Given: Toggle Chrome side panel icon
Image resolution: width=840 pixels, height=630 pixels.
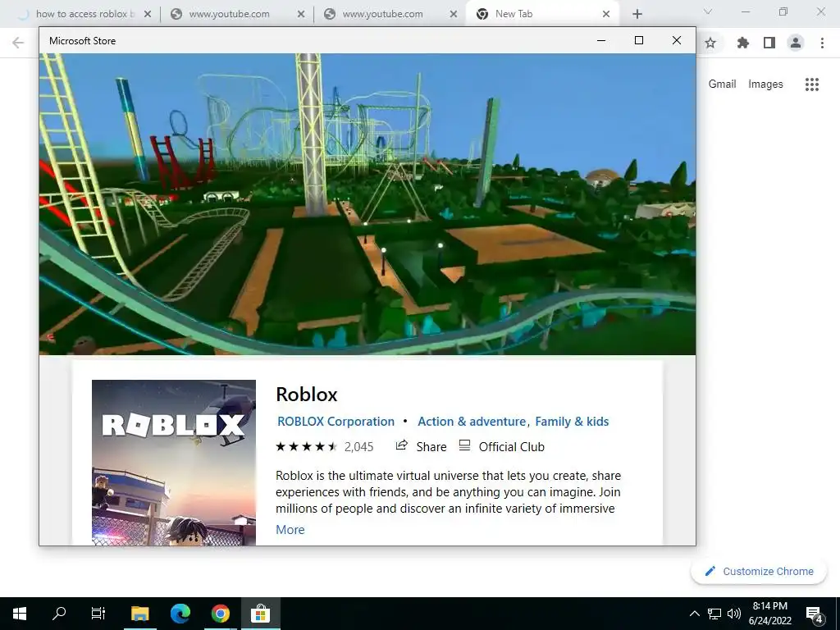Looking at the screenshot, I should click(x=769, y=43).
